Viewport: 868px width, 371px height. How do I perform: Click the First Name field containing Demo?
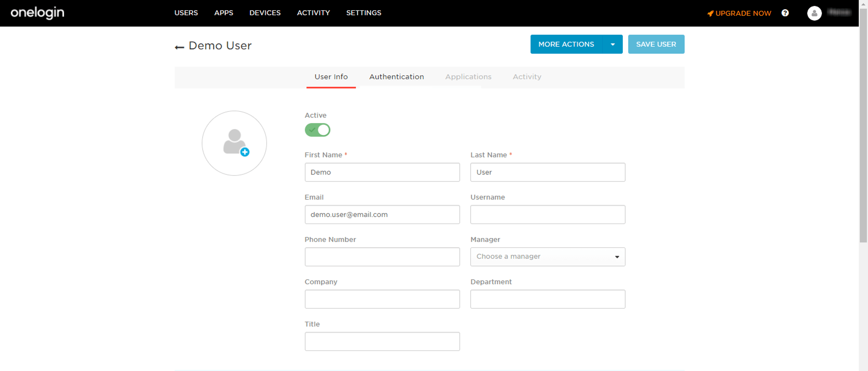[382, 172]
